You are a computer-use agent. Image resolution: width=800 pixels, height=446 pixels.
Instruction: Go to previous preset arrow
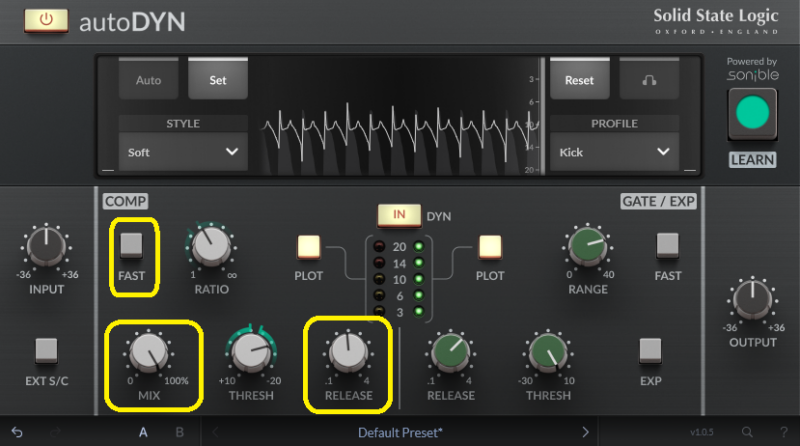coord(216,432)
